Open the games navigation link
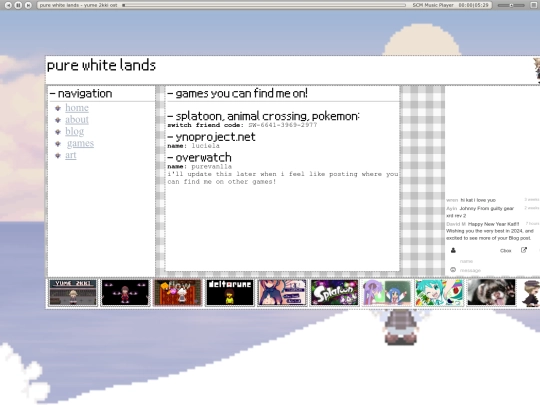Screen dimensions: 540x405 (x=80, y=143)
